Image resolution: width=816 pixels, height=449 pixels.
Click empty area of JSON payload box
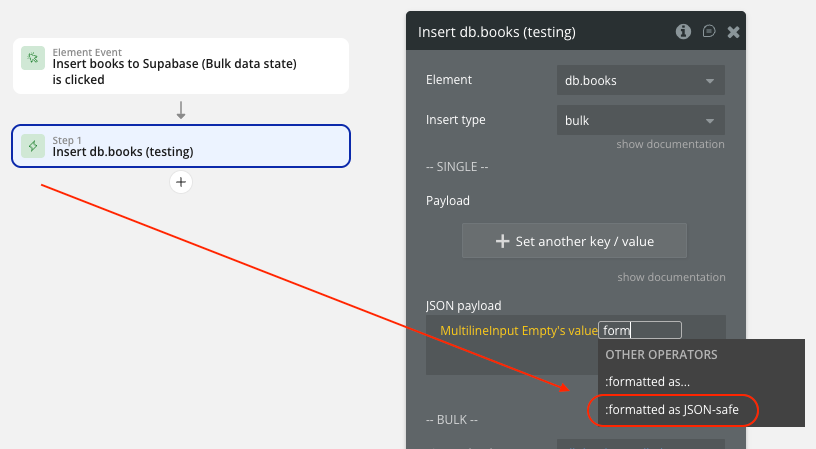pos(510,358)
